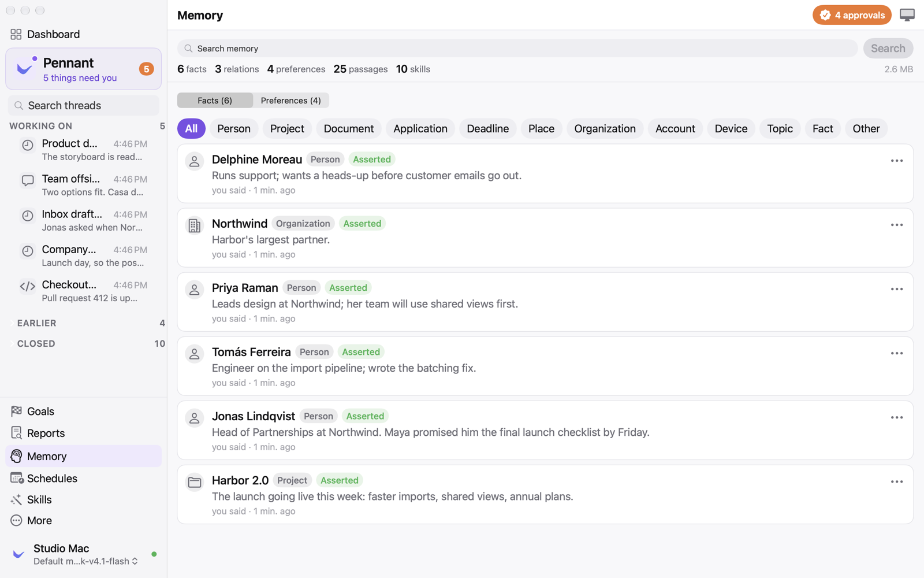
Task: Open more options for Delphine Moreau
Action: [x=896, y=161]
